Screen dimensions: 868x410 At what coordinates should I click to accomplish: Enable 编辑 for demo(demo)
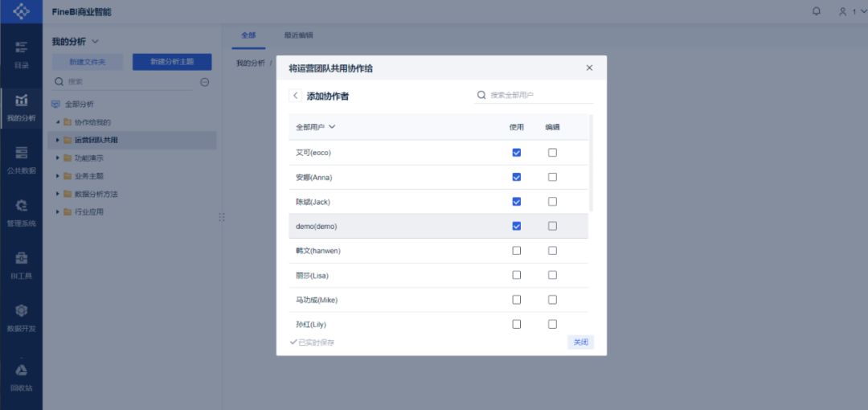tap(552, 226)
